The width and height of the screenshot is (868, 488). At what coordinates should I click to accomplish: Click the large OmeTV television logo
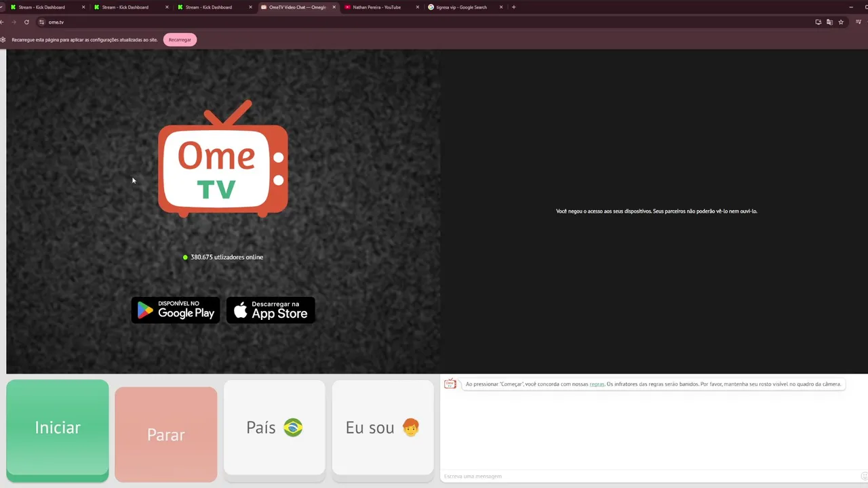[223, 159]
